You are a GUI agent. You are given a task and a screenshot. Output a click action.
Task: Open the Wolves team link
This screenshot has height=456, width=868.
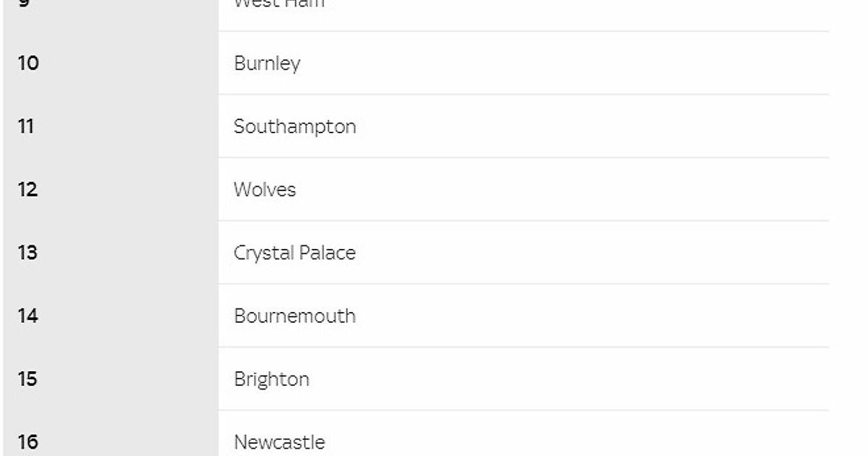coord(265,190)
